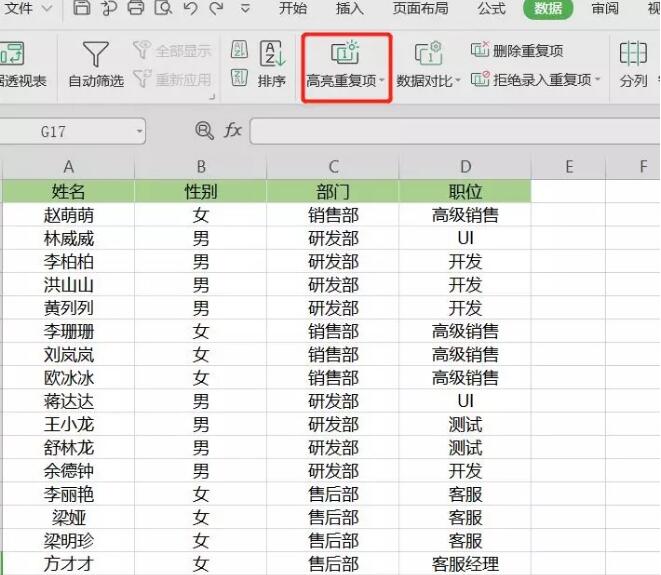This screenshot has width=661, height=575.
Task: Select the cell 洪山山
Action: (68, 285)
